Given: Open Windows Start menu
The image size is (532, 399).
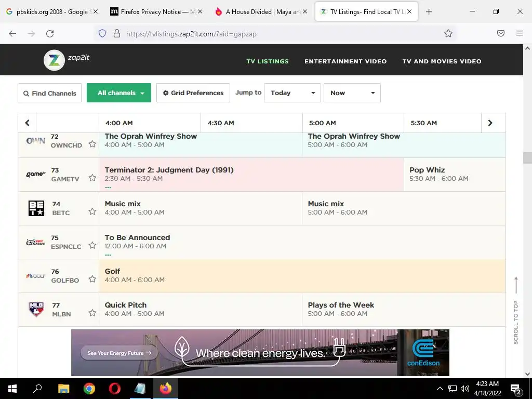Looking at the screenshot, I should point(12,389).
